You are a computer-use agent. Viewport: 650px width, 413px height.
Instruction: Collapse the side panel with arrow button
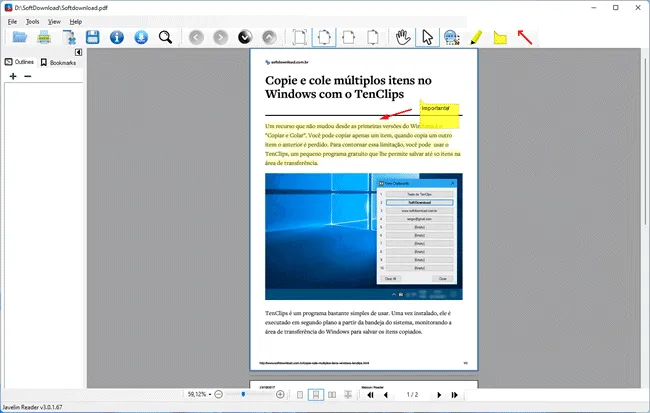click(x=78, y=52)
